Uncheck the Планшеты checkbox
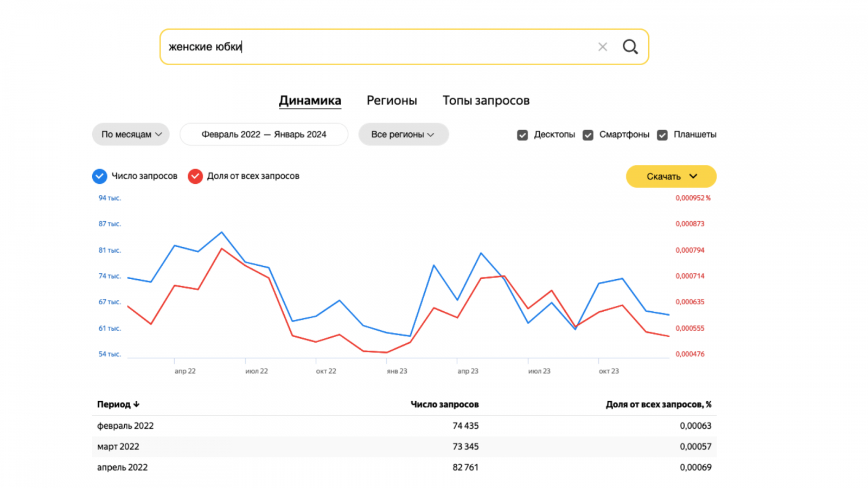The image size is (868, 488). pos(662,135)
